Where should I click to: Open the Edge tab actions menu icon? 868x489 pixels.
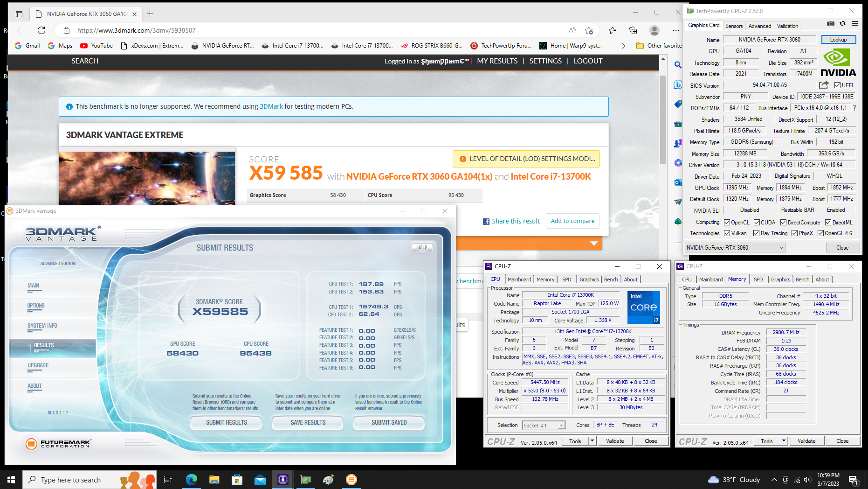[x=19, y=14]
